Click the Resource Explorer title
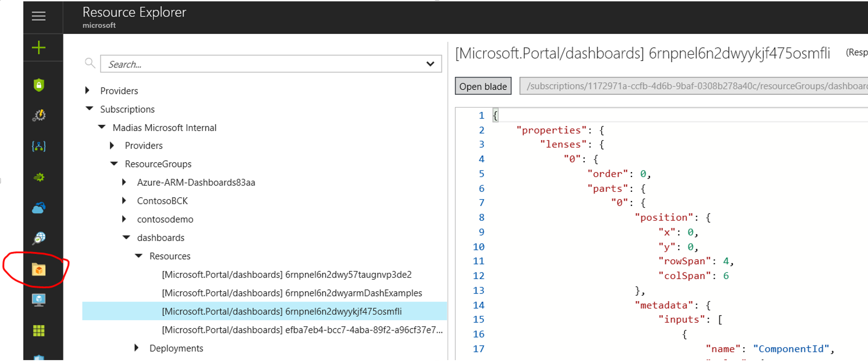This screenshot has height=361, width=868. pos(134,13)
